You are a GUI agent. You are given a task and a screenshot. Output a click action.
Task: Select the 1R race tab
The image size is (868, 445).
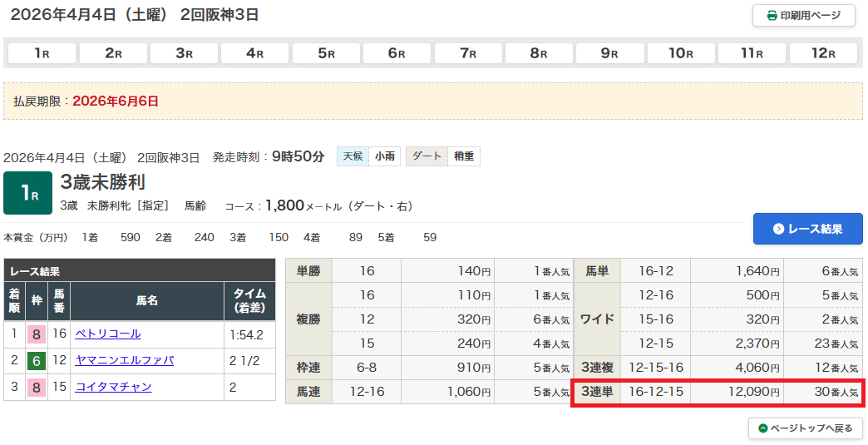[42, 53]
